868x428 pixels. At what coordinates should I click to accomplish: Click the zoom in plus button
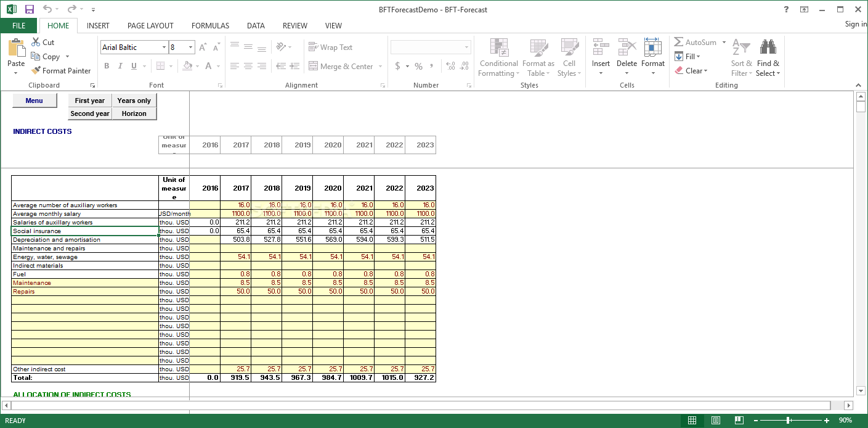(x=827, y=420)
